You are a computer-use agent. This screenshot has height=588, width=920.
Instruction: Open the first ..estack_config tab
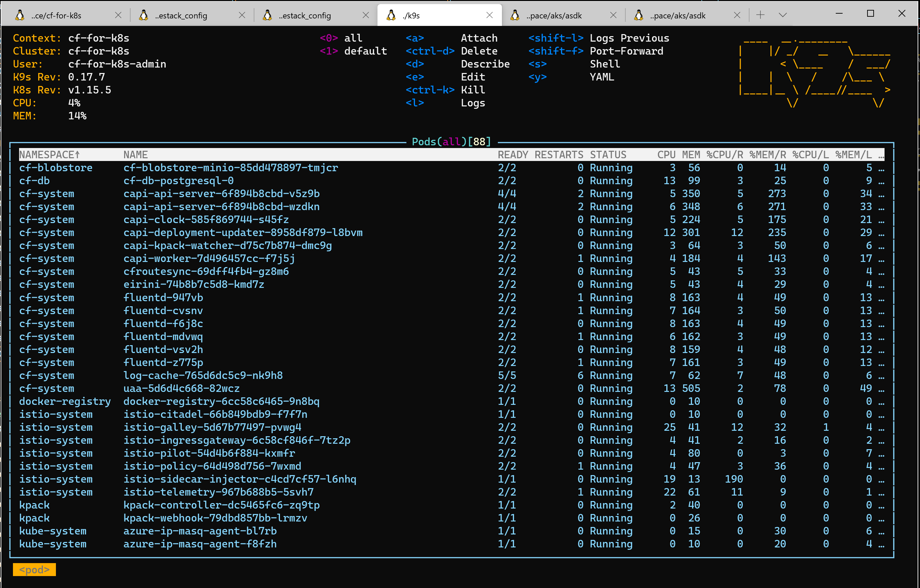191,15
